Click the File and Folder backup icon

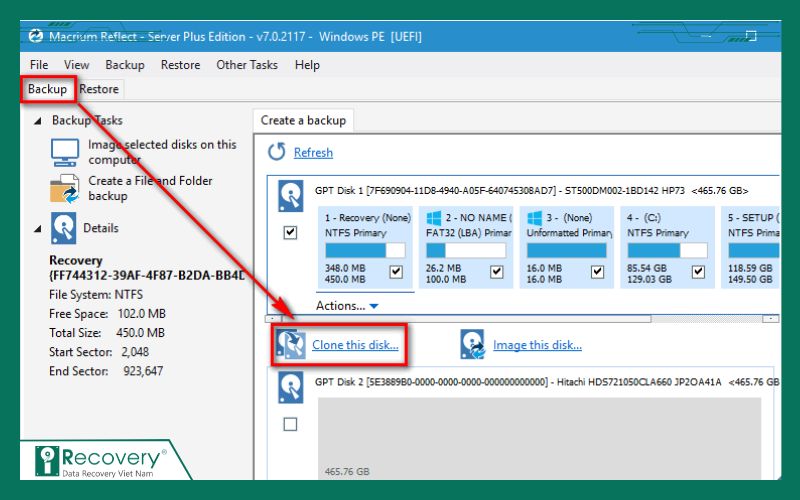pos(65,188)
